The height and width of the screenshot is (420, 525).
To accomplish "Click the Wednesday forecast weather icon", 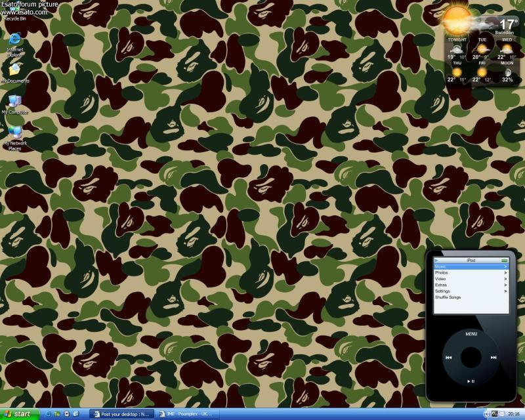I will point(507,49).
